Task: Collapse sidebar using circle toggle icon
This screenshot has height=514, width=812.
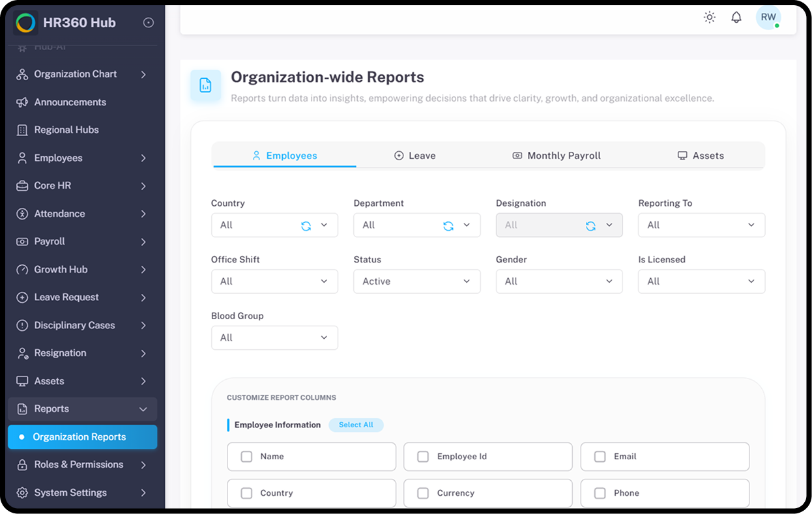Action: pyautogui.click(x=149, y=23)
